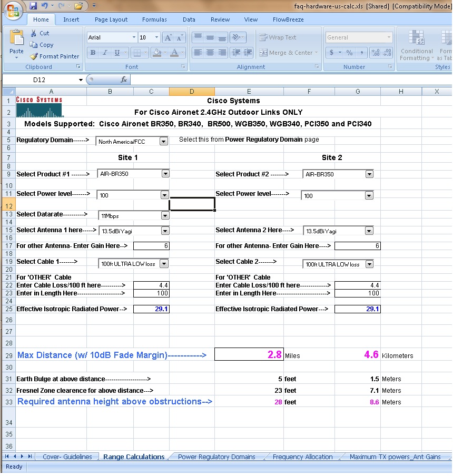453x476 pixels.
Task: Open Clipboard dialog launcher
Action: pyautogui.click(x=78, y=66)
